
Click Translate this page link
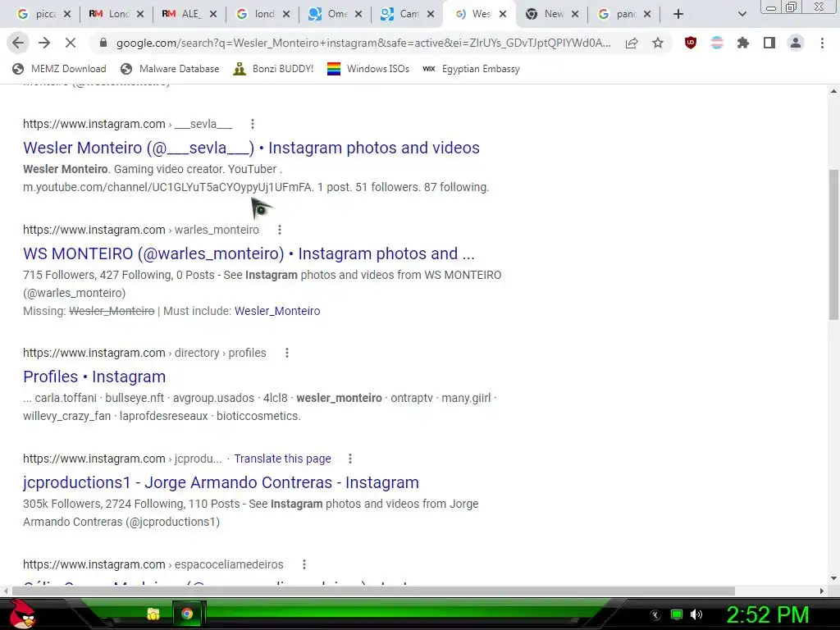282,459
